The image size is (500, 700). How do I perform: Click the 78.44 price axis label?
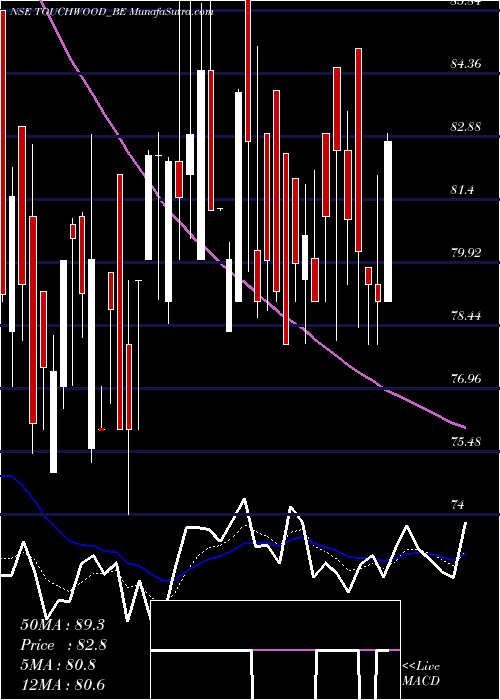point(466,316)
